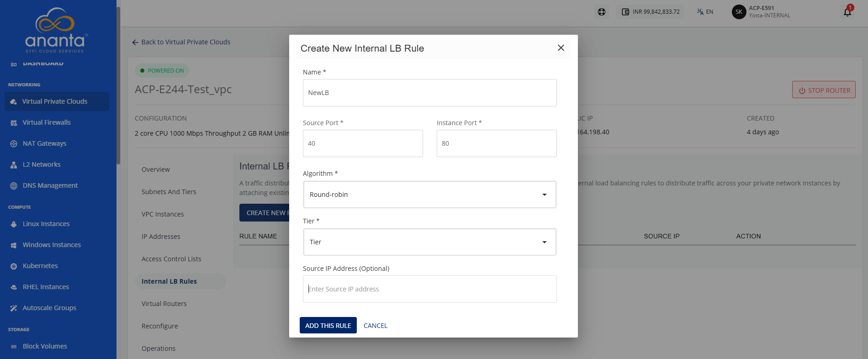
Task: Go back to Virtual Private Clouds
Action: tap(181, 42)
